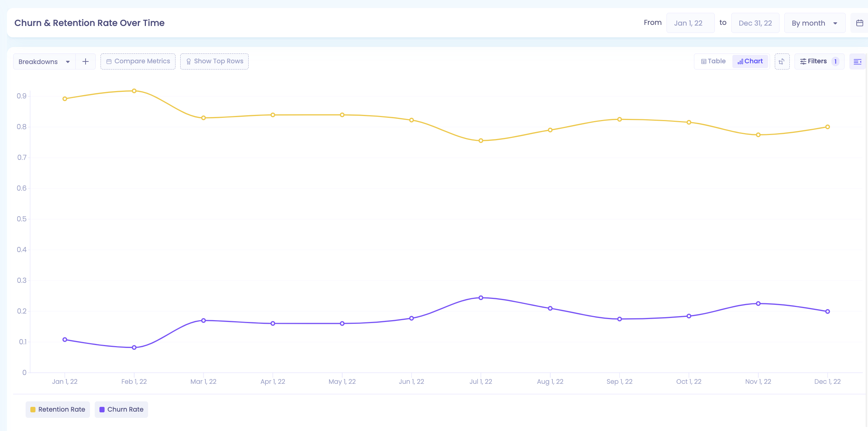
Task: Click the Show Top Rows button
Action: coord(214,61)
